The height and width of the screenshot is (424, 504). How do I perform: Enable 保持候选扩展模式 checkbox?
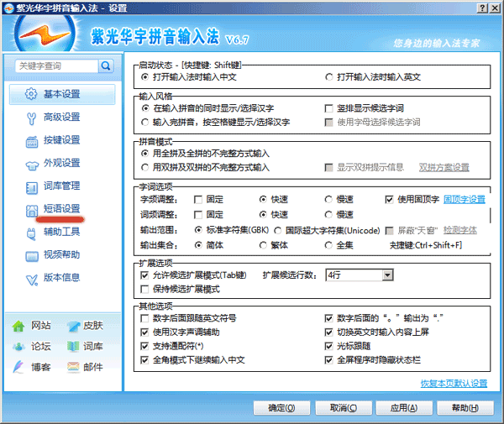tap(144, 290)
